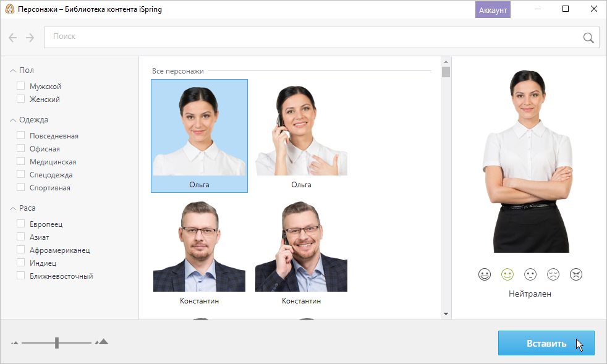
Task: Enable the Повседневная clothing filter
Action: pyautogui.click(x=21, y=135)
